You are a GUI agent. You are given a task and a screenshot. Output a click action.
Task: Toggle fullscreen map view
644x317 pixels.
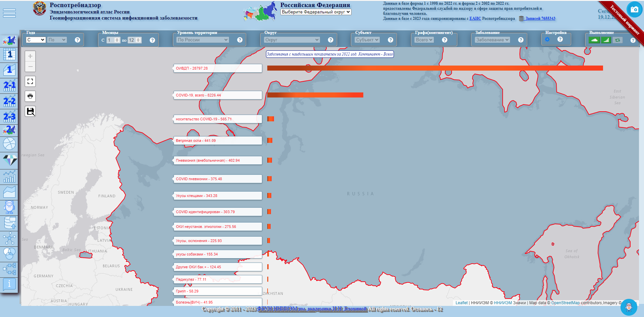tap(30, 81)
